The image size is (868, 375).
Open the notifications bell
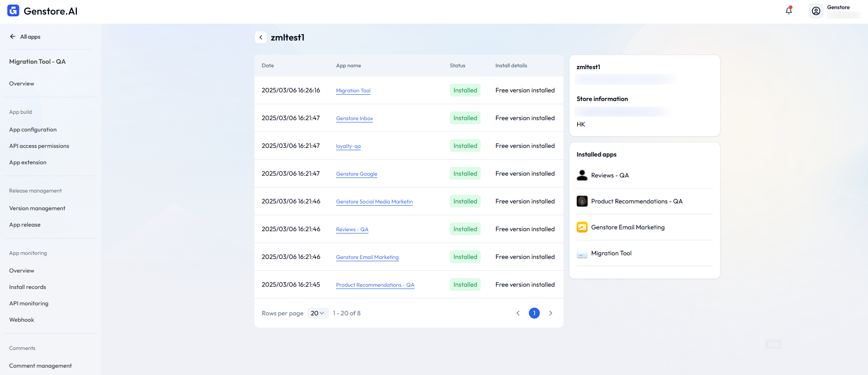coord(789,10)
